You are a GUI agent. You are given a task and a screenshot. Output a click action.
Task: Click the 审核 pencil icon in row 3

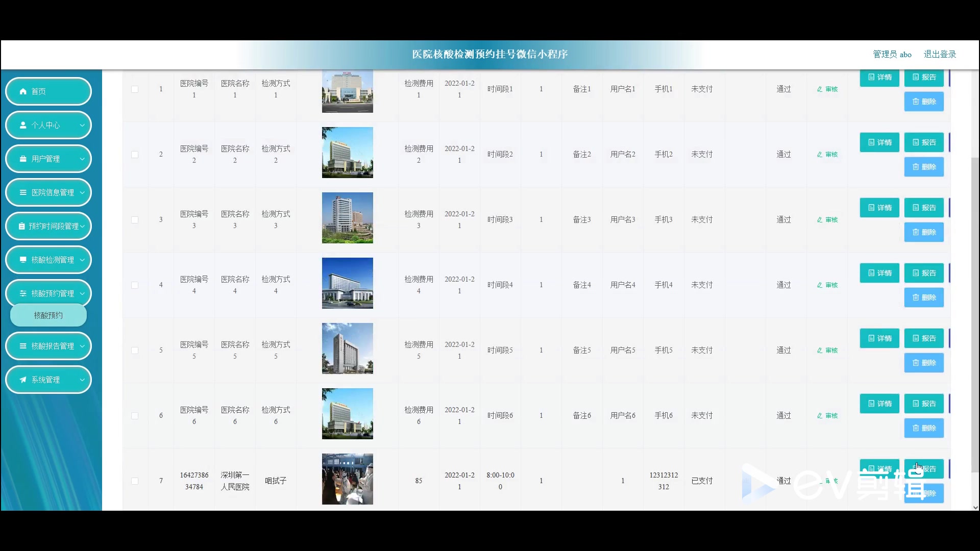click(820, 220)
